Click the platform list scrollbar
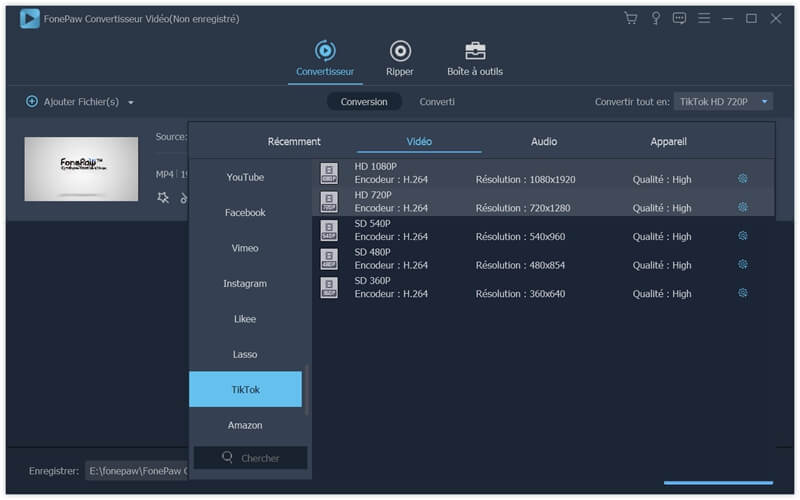 (x=307, y=389)
